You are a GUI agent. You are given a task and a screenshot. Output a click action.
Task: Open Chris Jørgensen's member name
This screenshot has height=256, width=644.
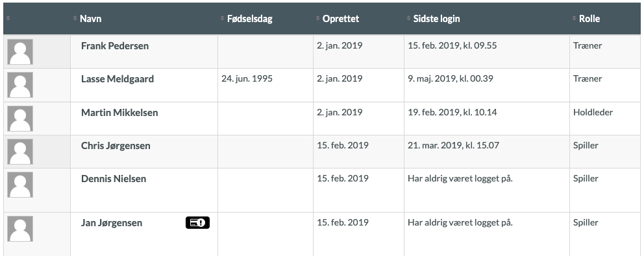[116, 146]
